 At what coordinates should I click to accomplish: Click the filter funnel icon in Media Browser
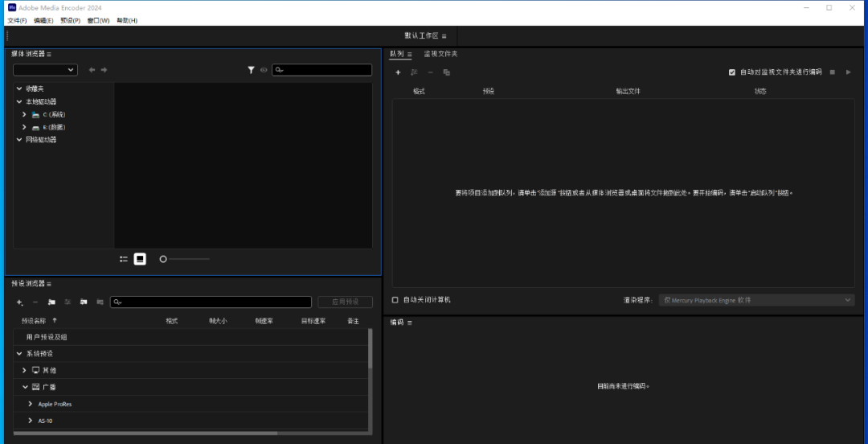point(251,70)
